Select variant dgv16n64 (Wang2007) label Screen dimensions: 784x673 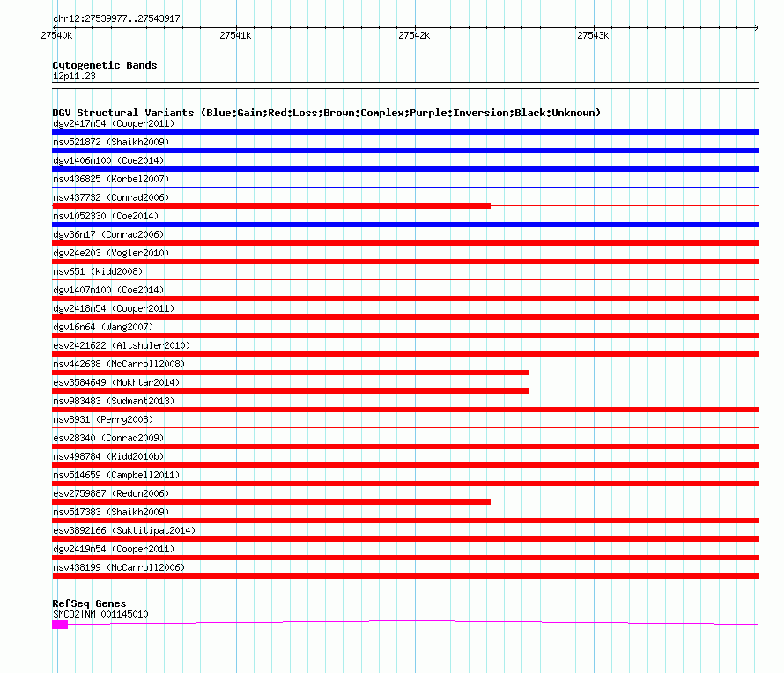point(103,327)
